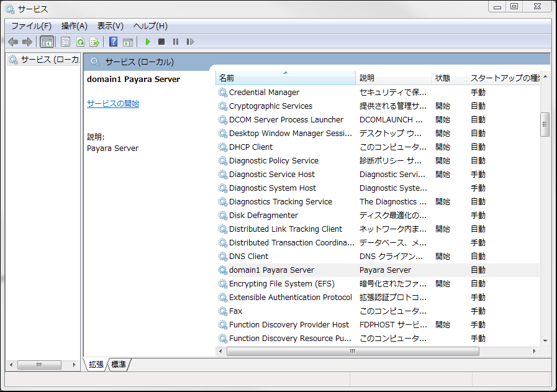
Task: Toggle the Show/Hide Console Tree button
Action: [47, 42]
